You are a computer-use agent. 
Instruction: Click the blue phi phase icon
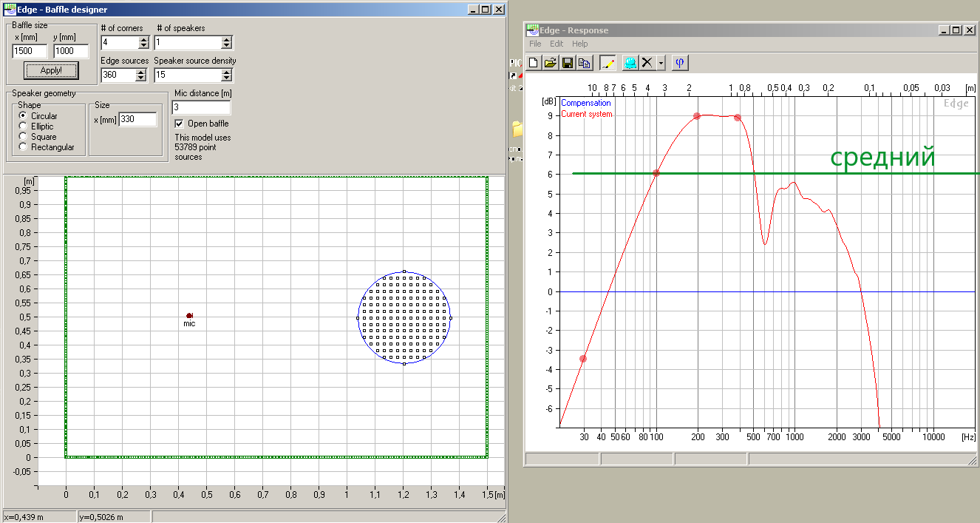pos(679,63)
